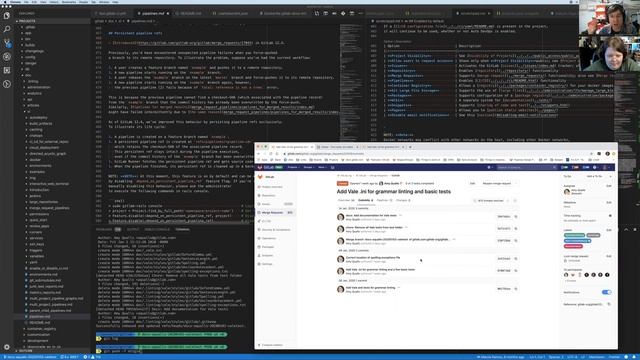Open the OUTPUT panel tab

point(133,229)
